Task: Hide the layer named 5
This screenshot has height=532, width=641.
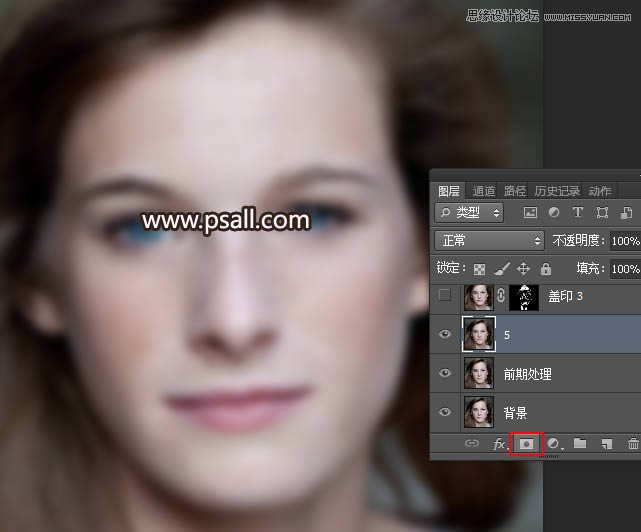Action: pyautogui.click(x=446, y=335)
